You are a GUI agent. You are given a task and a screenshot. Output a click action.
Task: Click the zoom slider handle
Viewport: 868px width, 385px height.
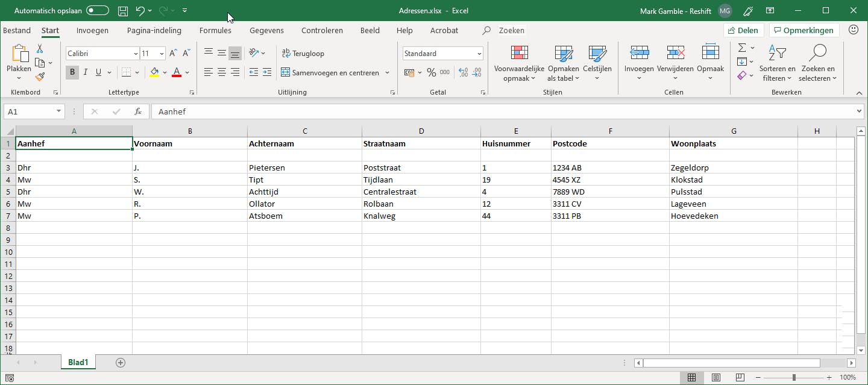(794, 378)
